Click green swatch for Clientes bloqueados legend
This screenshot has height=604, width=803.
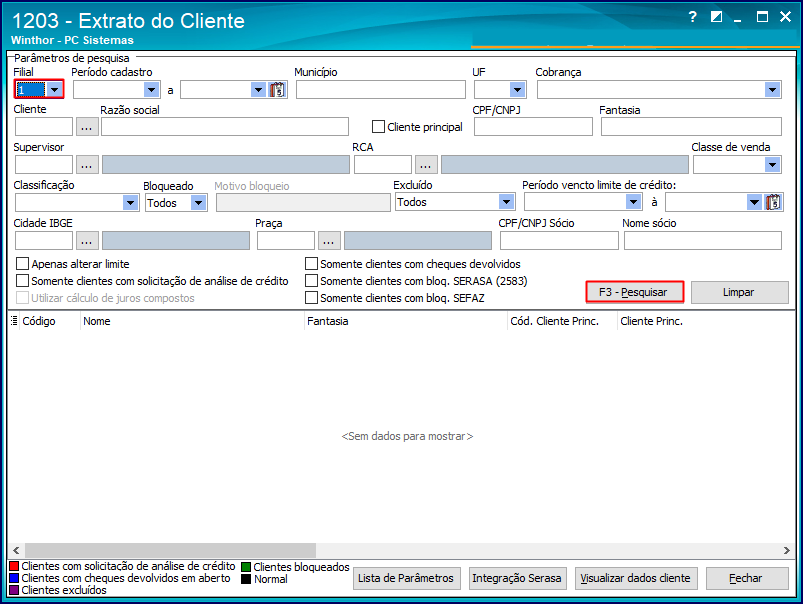coord(246,567)
